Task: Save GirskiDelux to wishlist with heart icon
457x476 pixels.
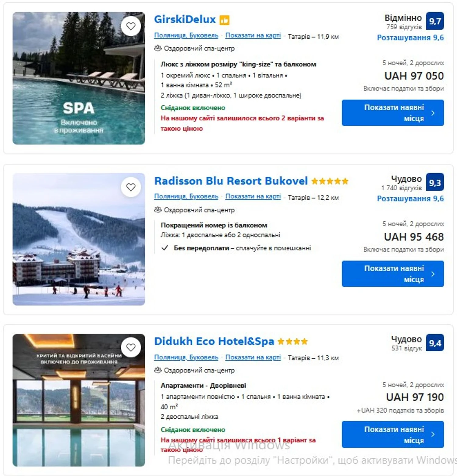Action: 131,26
